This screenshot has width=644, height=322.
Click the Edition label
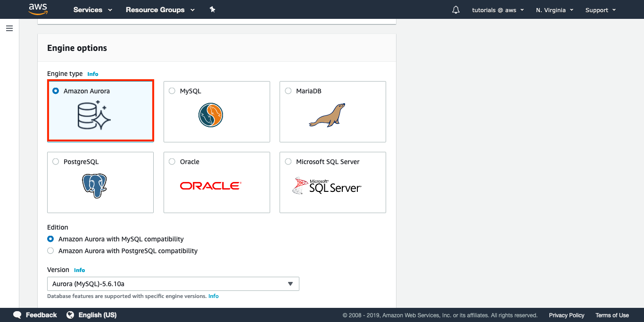(x=58, y=227)
